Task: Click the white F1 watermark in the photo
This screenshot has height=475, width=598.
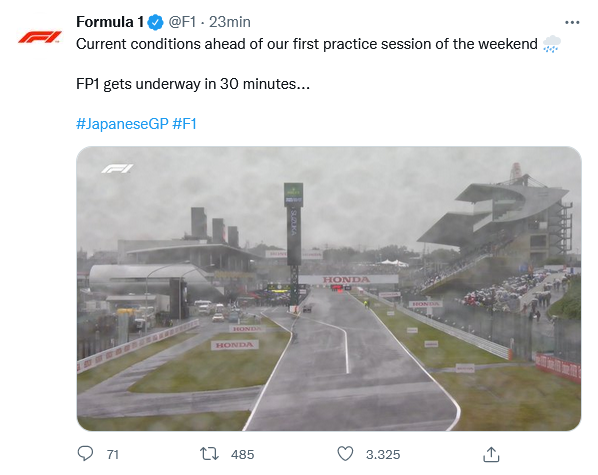Action: [117, 168]
